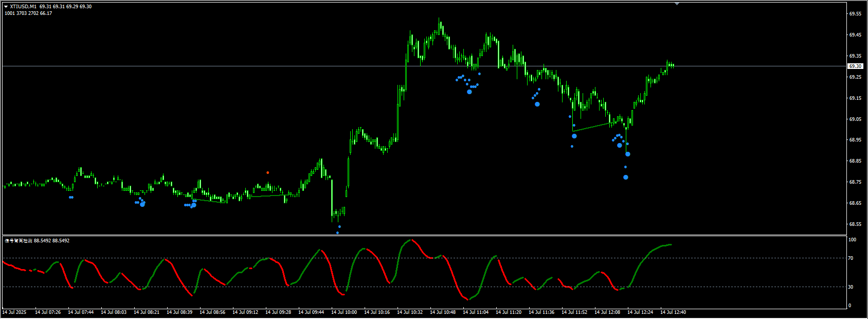The height and width of the screenshot is (319, 868).
Task: Click the red signal dot above candles
Action: click(x=268, y=172)
